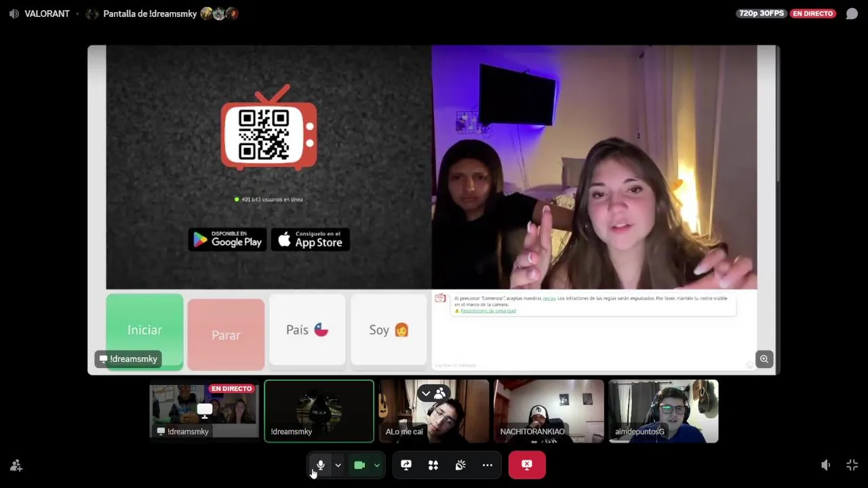Select the NACHITORANKIAO participant thumbnail
This screenshot has height=488, width=868.
(549, 411)
